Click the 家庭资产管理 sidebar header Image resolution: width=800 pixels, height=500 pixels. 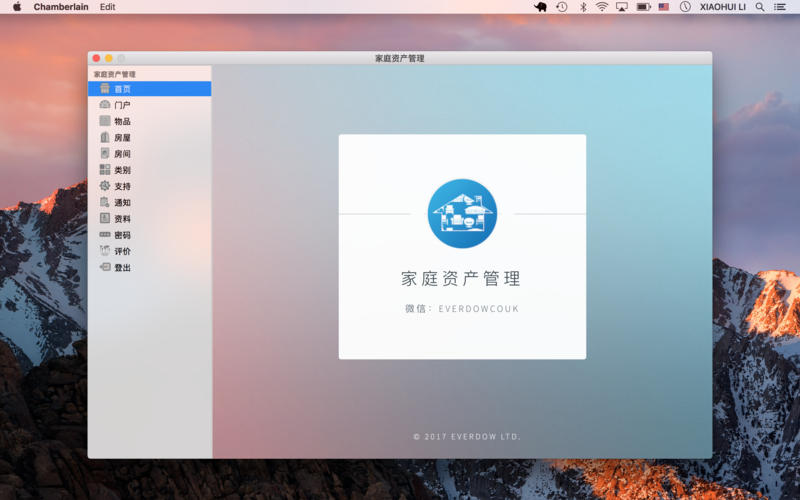(115, 74)
